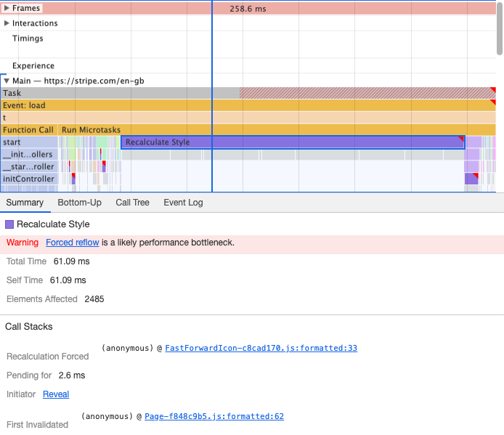This screenshot has height=435, width=504.
Task: Open the Bottom-Up tab
Action: point(79,203)
